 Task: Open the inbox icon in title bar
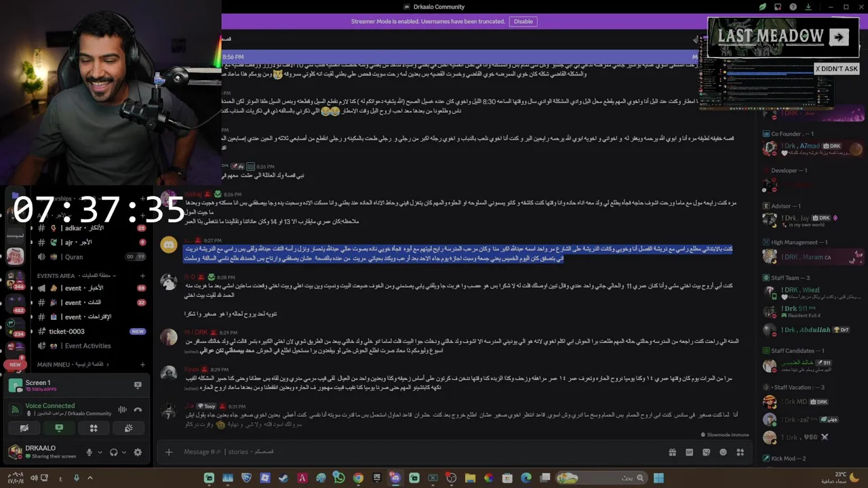point(778,7)
